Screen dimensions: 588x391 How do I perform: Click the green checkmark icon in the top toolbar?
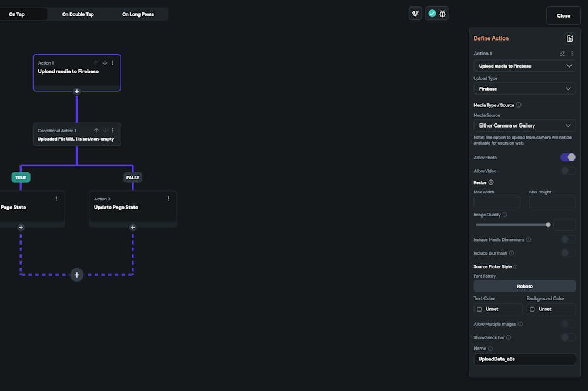point(432,13)
